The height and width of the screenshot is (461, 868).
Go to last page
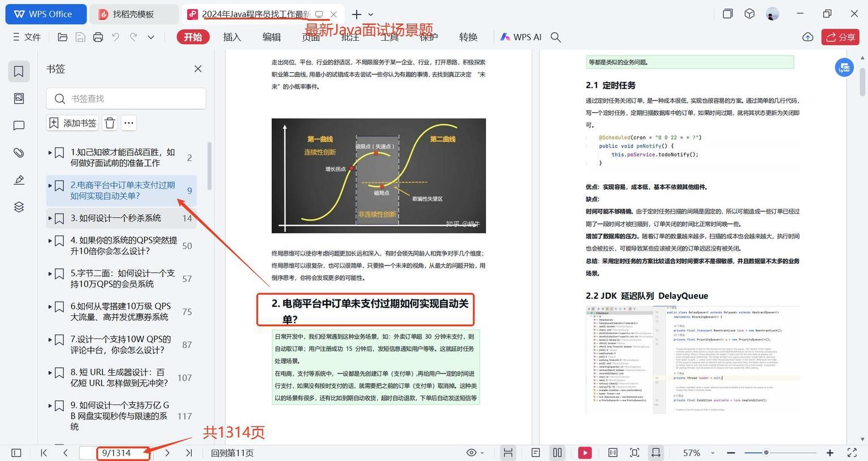point(189,453)
